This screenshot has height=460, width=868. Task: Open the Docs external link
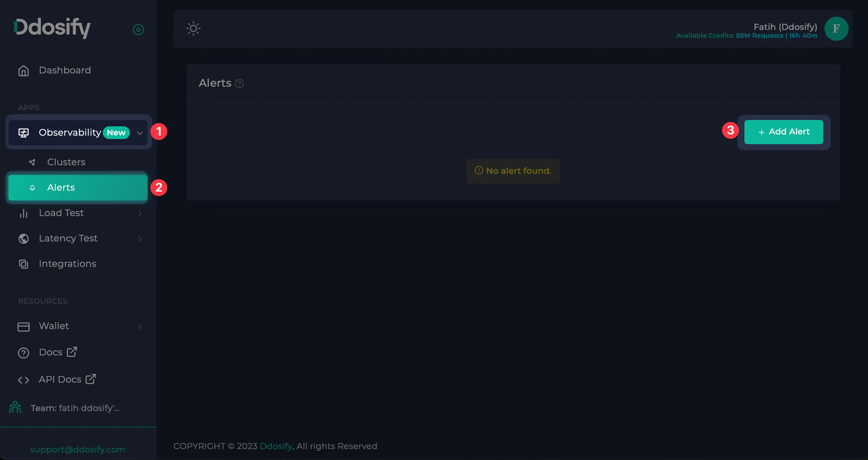pyautogui.click(x=50, y=352)
